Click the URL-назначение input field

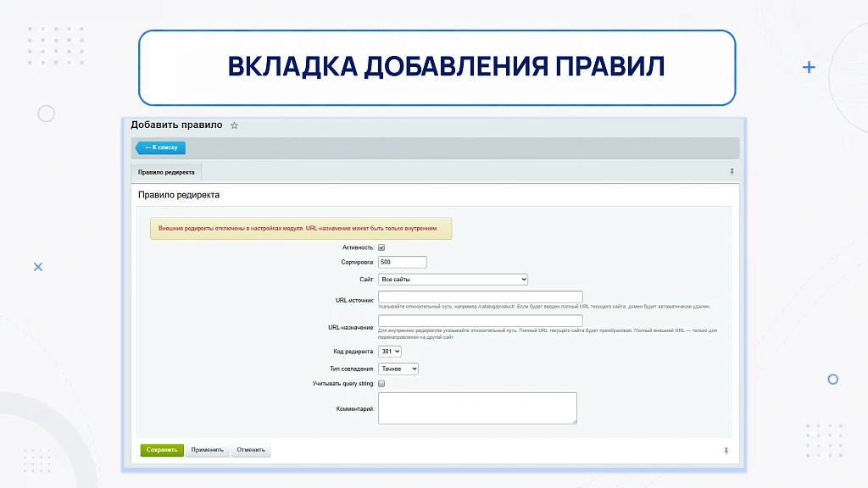tap(481, 320)
